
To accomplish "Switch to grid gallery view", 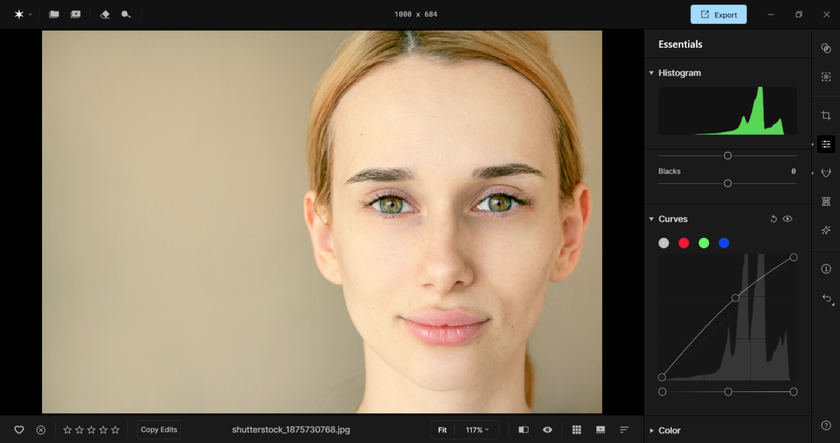I will [576, 430].
